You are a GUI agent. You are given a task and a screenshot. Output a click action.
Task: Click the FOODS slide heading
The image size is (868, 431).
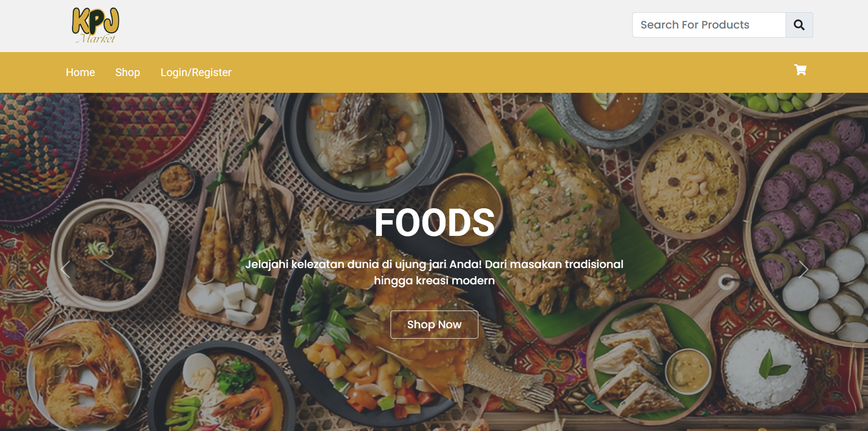(x=434, y=222)
